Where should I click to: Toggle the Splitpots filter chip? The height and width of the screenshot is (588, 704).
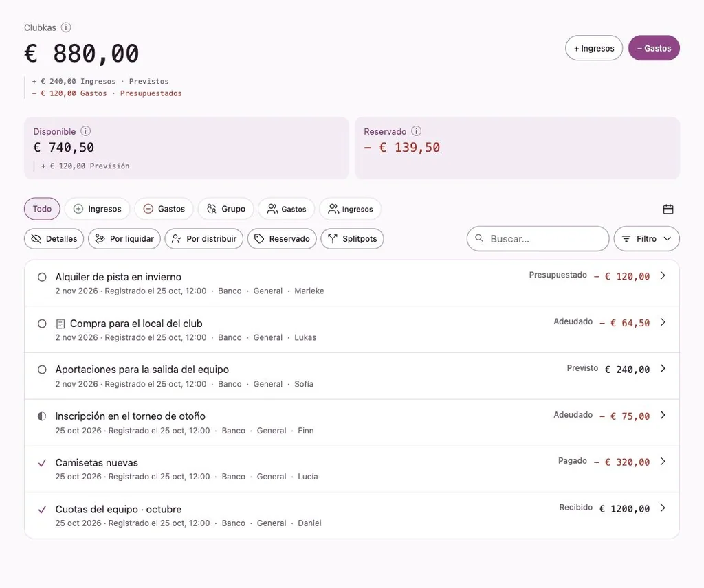352,238
